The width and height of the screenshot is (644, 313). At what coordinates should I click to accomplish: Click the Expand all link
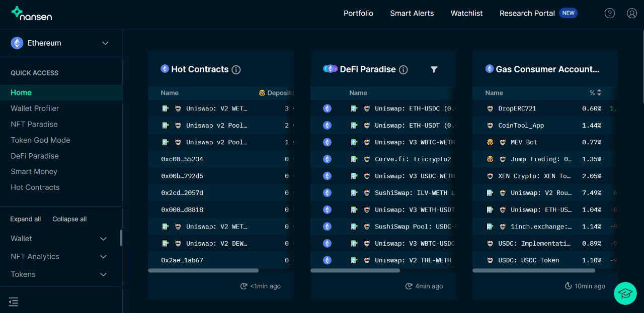point(26,219)
